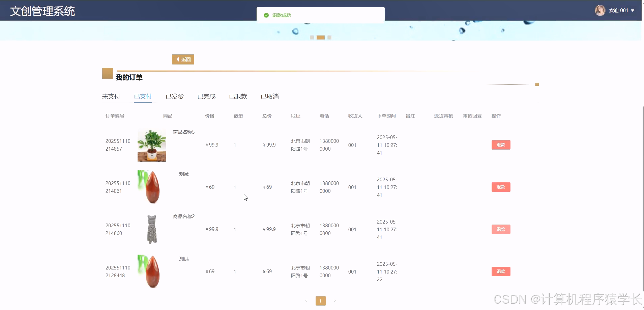Click the 退款成功 success notification
Viewport: 644px width, 310px height.
pos(320,15)
